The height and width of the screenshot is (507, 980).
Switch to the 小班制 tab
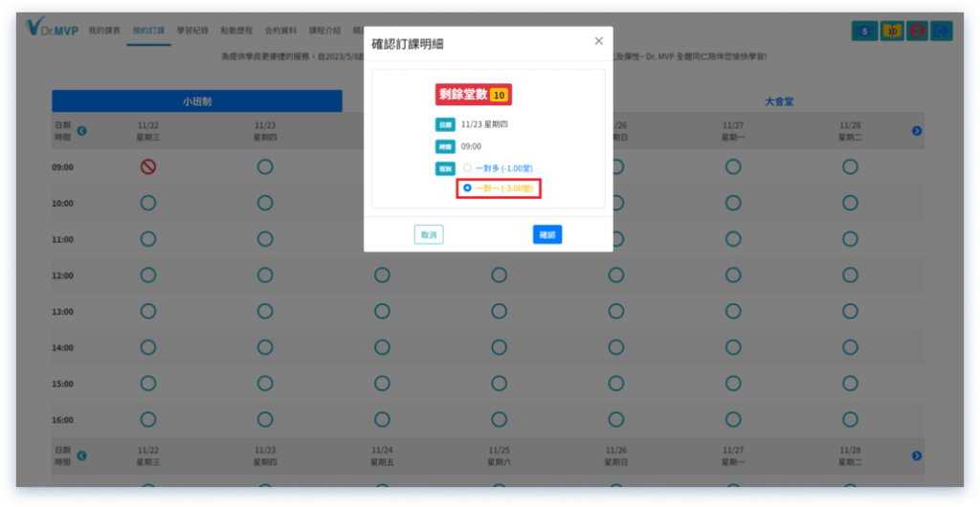pos(196,101)
